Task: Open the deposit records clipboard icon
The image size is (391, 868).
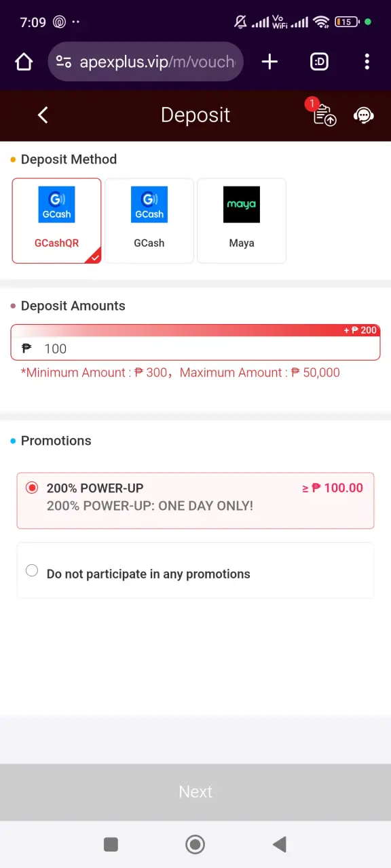Action: (x=324, y=115)
